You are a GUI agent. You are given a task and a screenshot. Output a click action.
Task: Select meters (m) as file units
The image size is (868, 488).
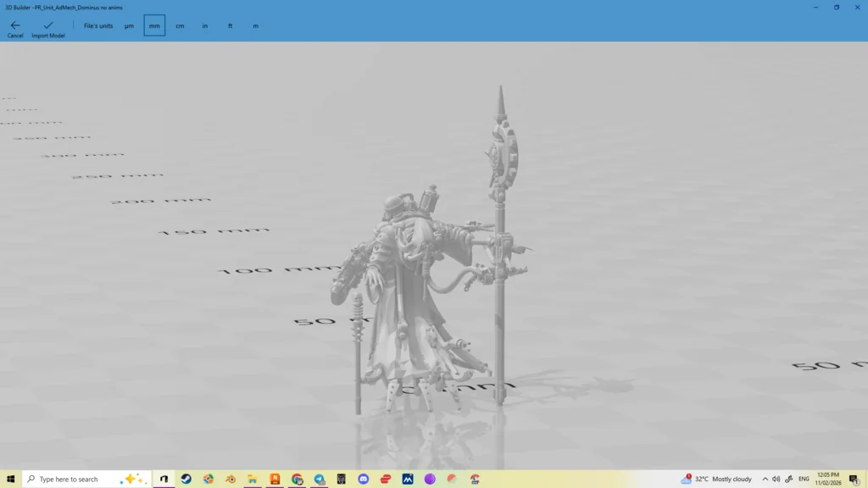pyautogui.click(x=255, y=26)
